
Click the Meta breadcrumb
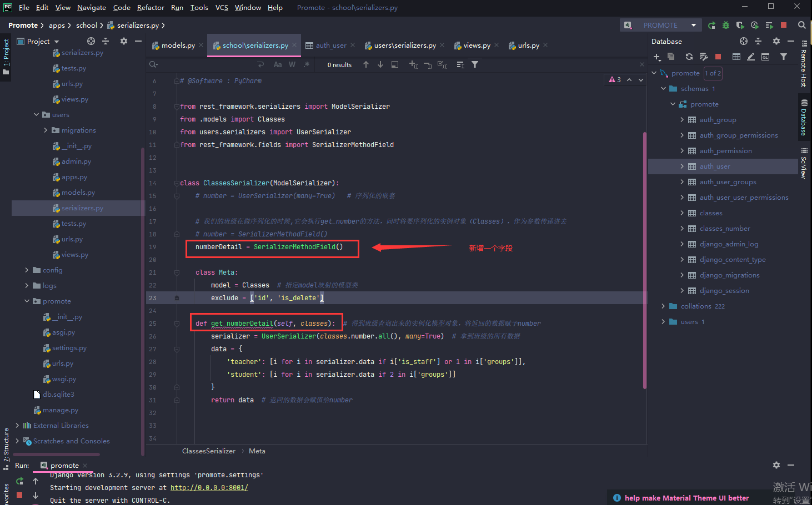(257, 451)
